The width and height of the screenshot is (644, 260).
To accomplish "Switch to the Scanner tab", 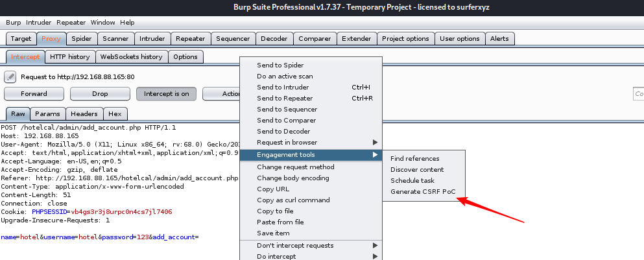I will [x=116, y=39].
